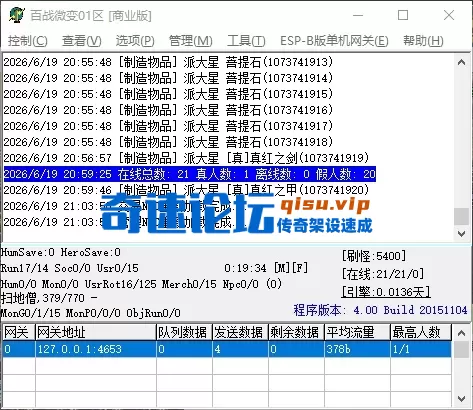Image resolution: width=473 pixels, height=410 pixels.
Task: Click the log scrollbar thumb
Action: click(462, 217)
